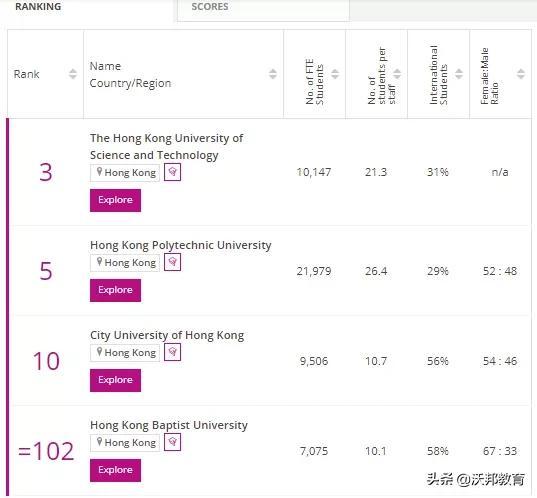Click FTE students value 21,979
Image resolution: width=537 pixels, height=498 pixels.
[314, 272]
